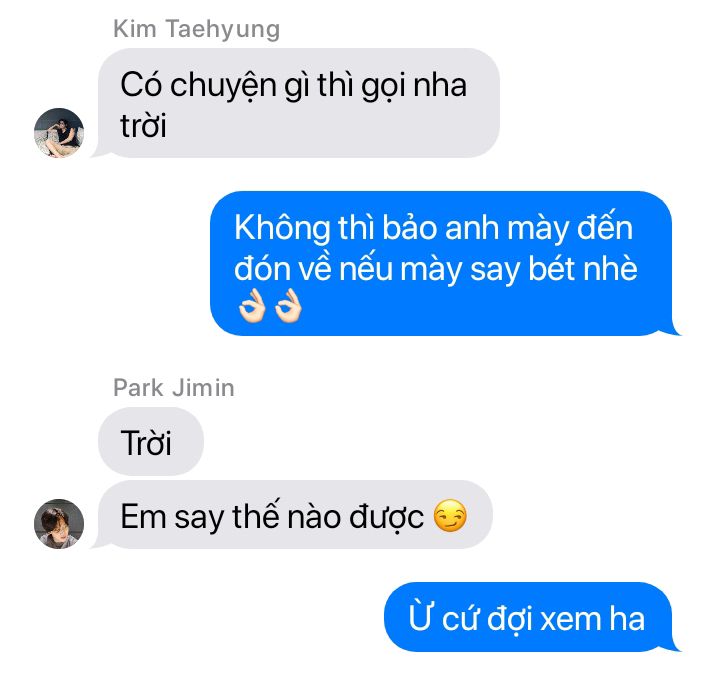Click the word "Em" in Jimin's message
Screen dimensions: 720x684
click(143, 516)
